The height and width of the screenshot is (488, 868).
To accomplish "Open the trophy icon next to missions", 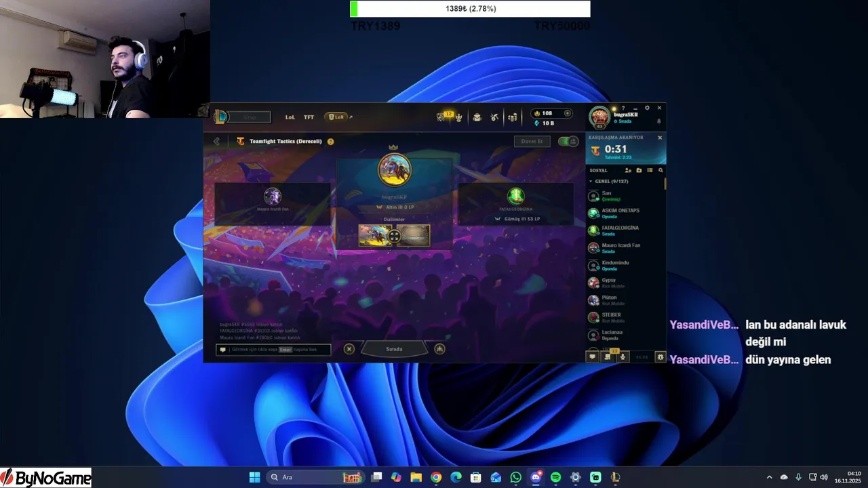I will tap(459, 117).
